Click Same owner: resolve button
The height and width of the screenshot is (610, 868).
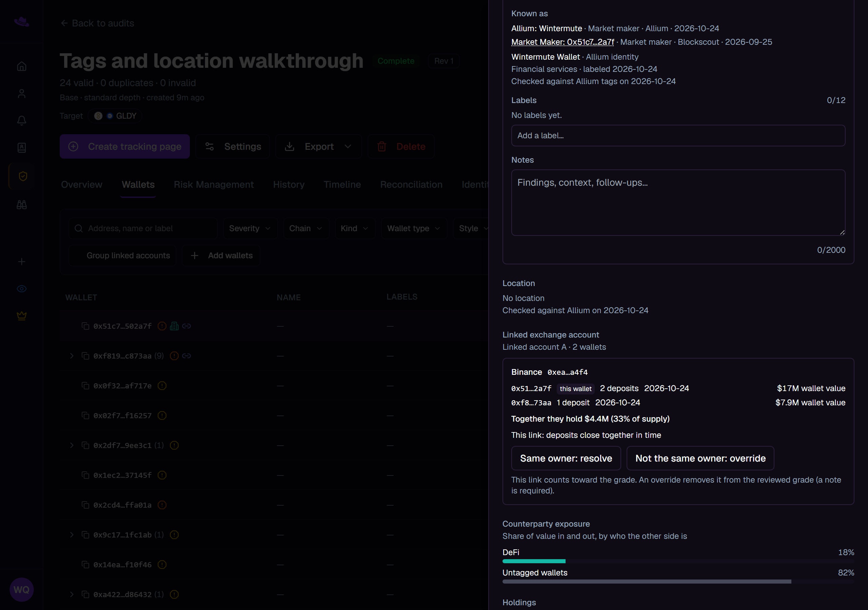click(x=566, y=458)
